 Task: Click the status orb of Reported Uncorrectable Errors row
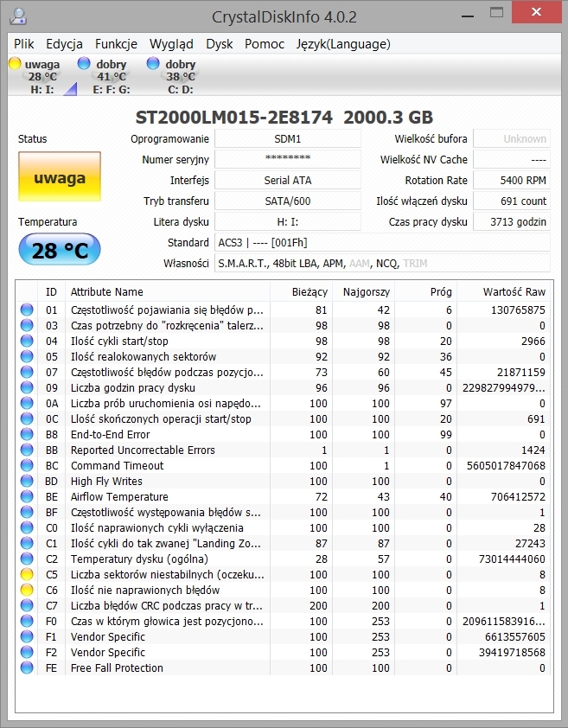(27, 450)
